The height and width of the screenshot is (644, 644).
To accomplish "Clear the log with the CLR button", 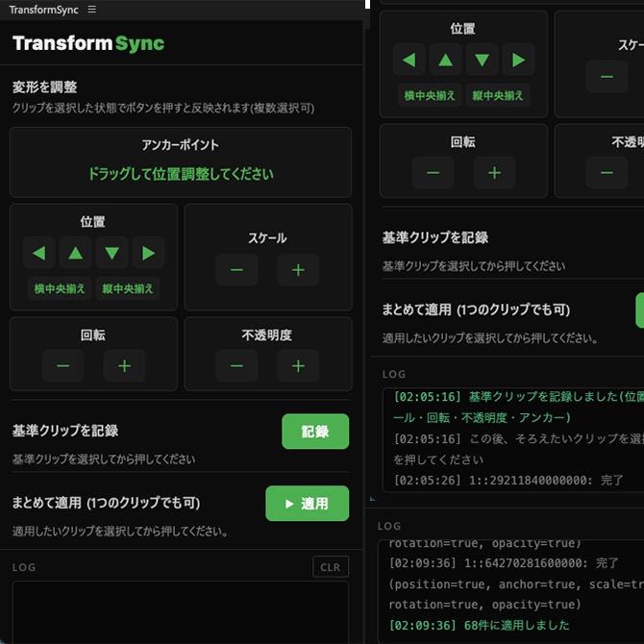I will click(331, 567).
